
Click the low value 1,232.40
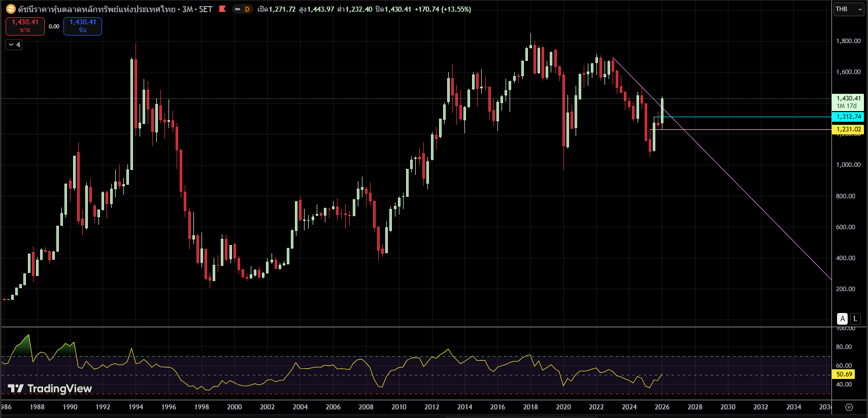[359, 9]
